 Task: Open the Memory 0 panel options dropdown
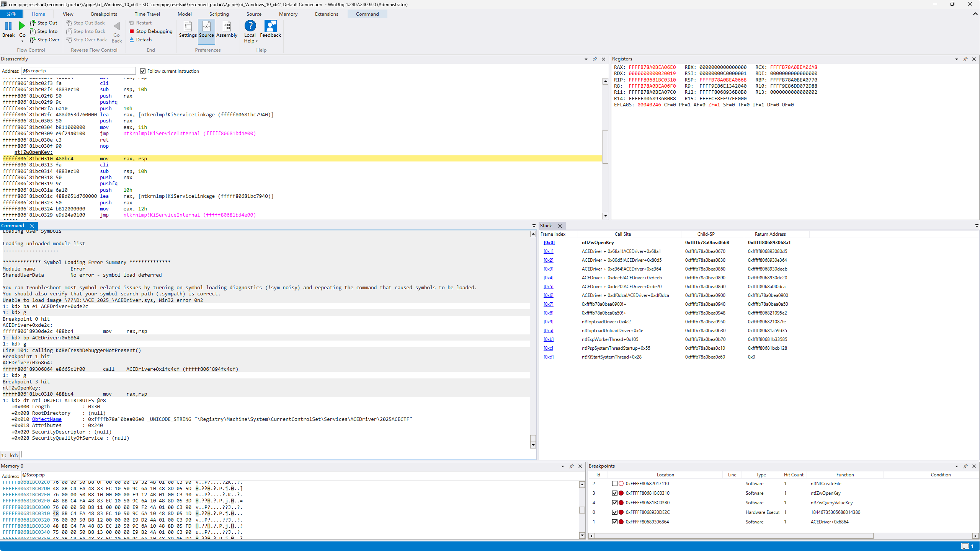click(563, 466)
